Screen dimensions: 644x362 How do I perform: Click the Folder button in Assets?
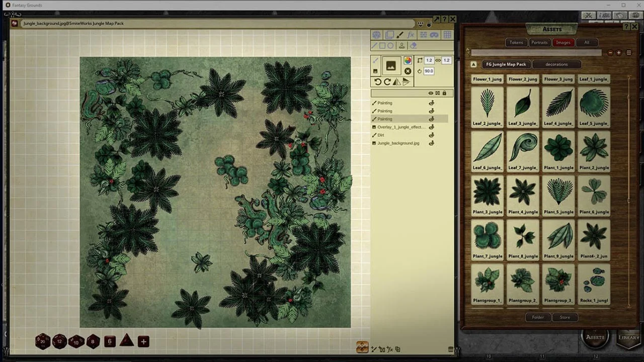point(538,317)
